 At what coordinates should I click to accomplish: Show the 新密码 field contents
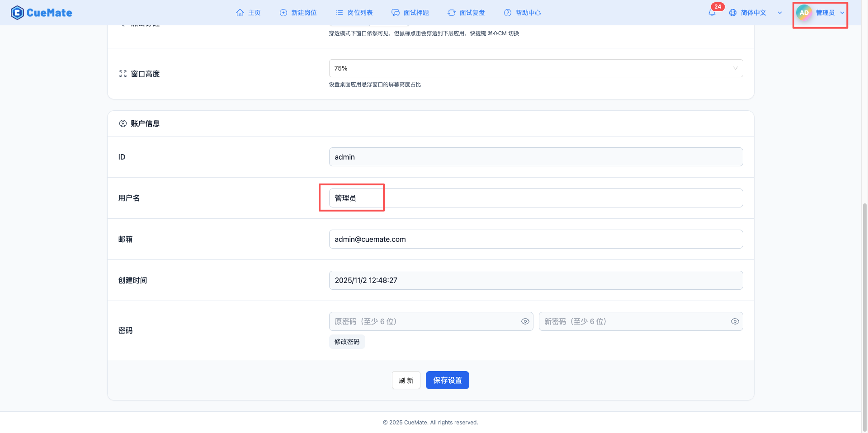point(735,321)
